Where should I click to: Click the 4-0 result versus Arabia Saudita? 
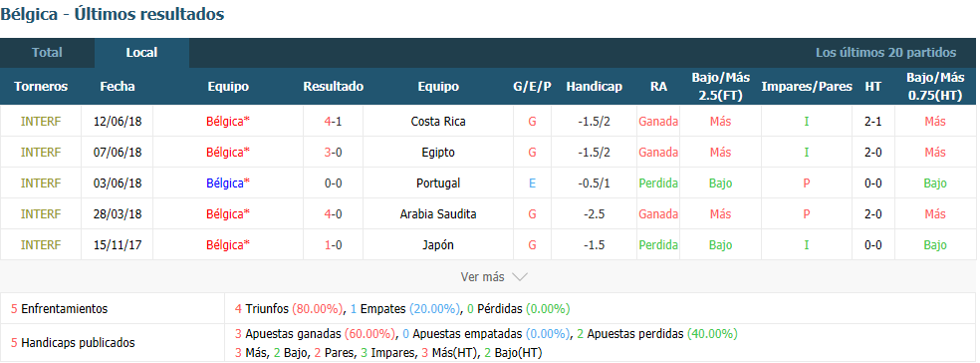pyautogui.click(x=333, y=214)
